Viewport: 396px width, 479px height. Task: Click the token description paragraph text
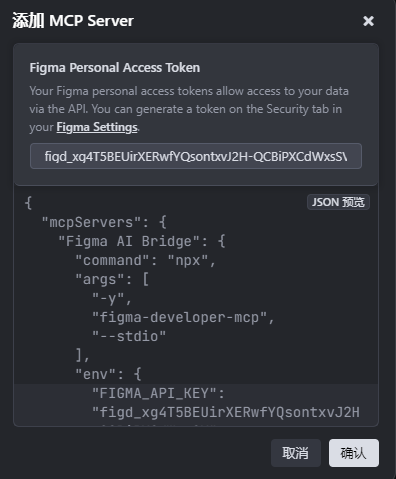coord(189,109)
